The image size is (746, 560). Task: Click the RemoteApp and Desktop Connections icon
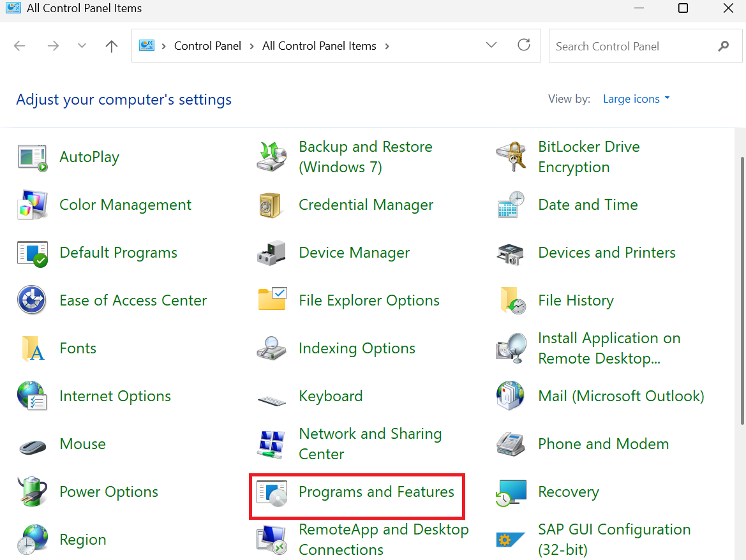click(272, 540)
